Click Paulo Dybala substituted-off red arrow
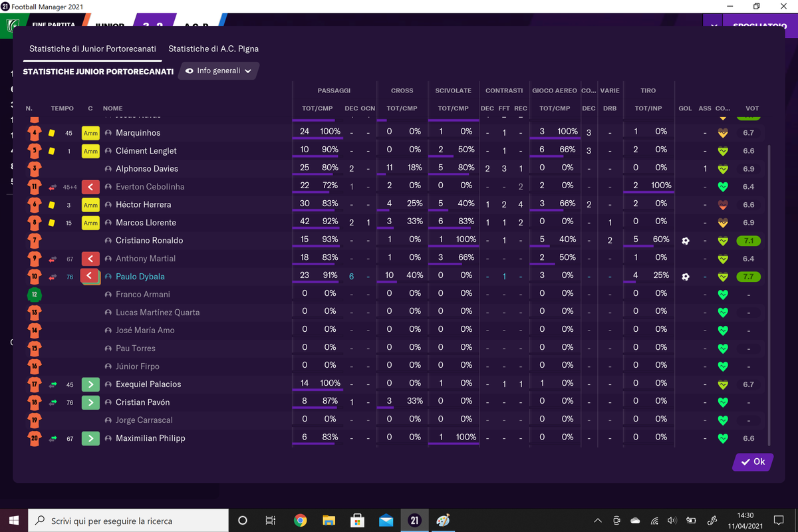This screenshot has height=532, width=798. click(90, 277)
